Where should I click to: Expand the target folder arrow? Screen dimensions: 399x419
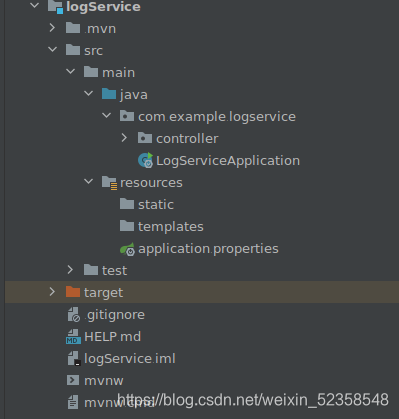52,292
